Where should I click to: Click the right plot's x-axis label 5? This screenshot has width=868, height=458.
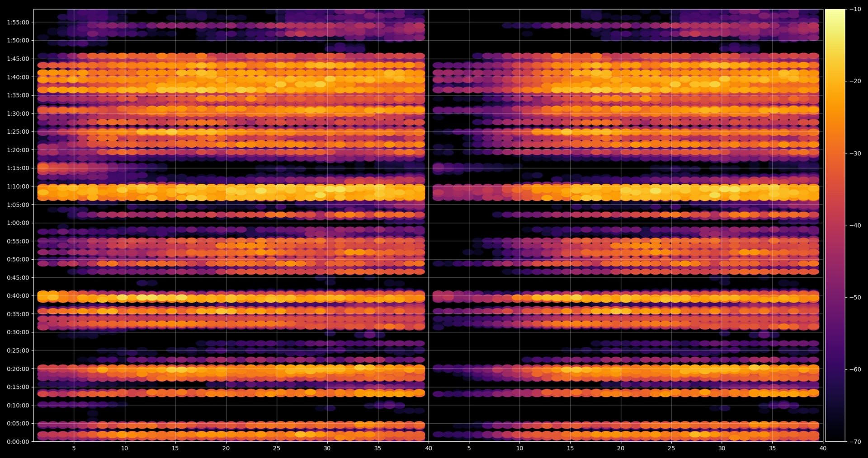pos(469,448)
